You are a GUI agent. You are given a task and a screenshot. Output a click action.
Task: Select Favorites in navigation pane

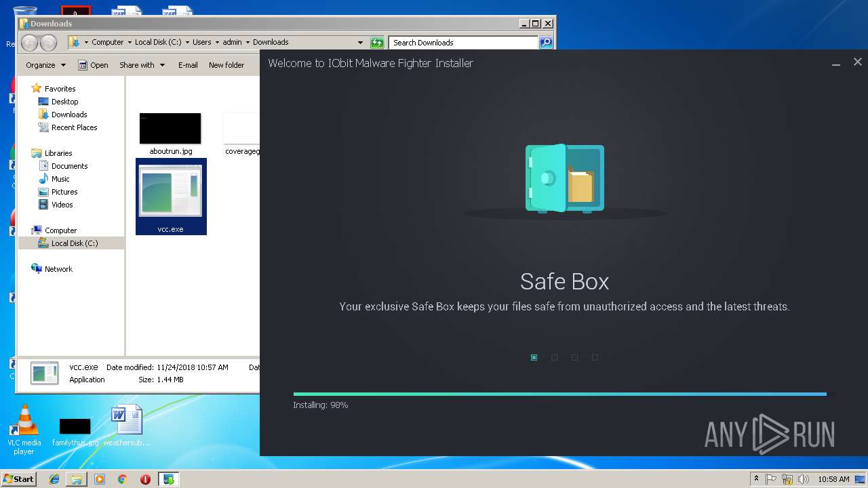60,89
